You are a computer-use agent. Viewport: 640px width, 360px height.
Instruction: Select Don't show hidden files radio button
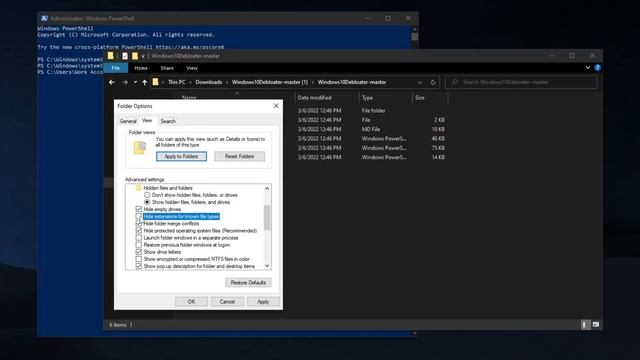coord(147,195)
